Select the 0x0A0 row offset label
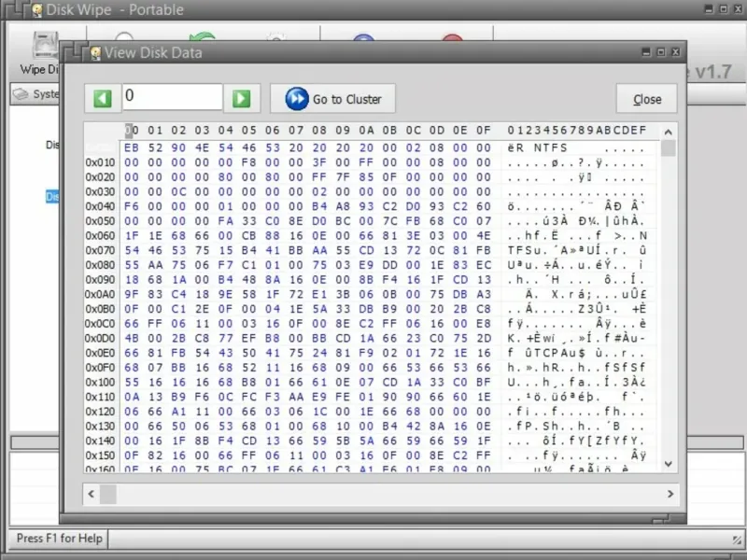This screenshot has height=560, width=747. tap(100, 295)
